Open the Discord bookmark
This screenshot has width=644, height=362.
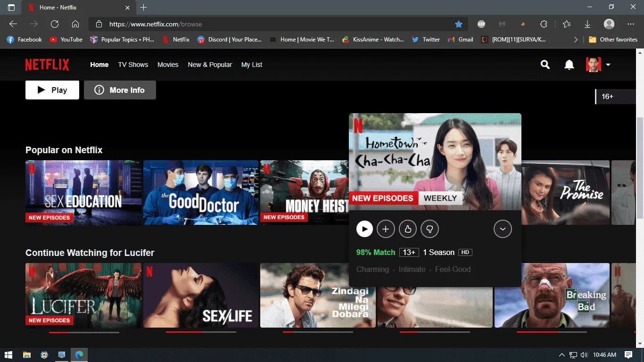[229, 40]
